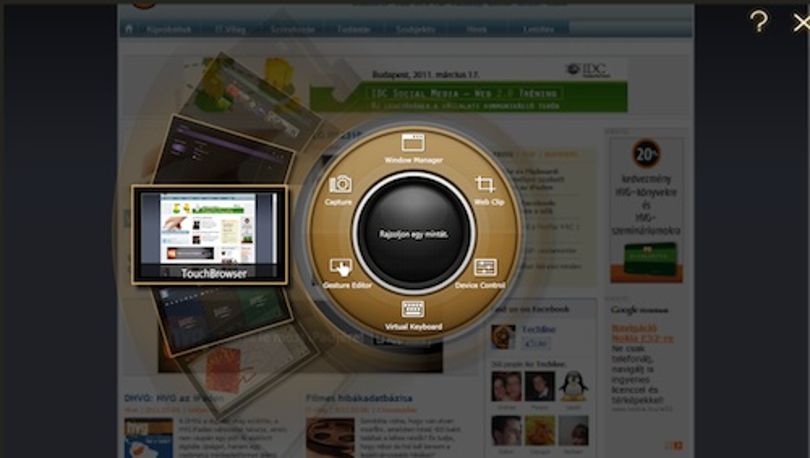
Task: Launch the Device Control icon
Action: point(486,267)
